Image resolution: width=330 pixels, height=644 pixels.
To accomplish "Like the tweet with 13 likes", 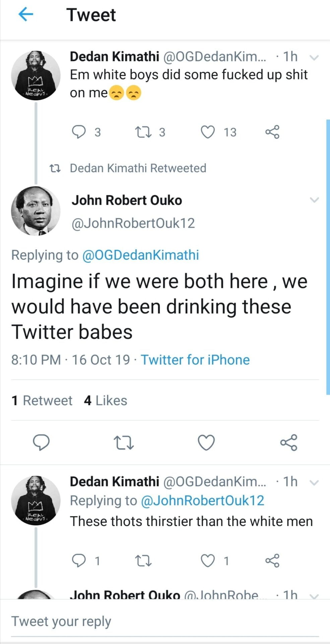I will pyautogui.click(x=208, y=132).
